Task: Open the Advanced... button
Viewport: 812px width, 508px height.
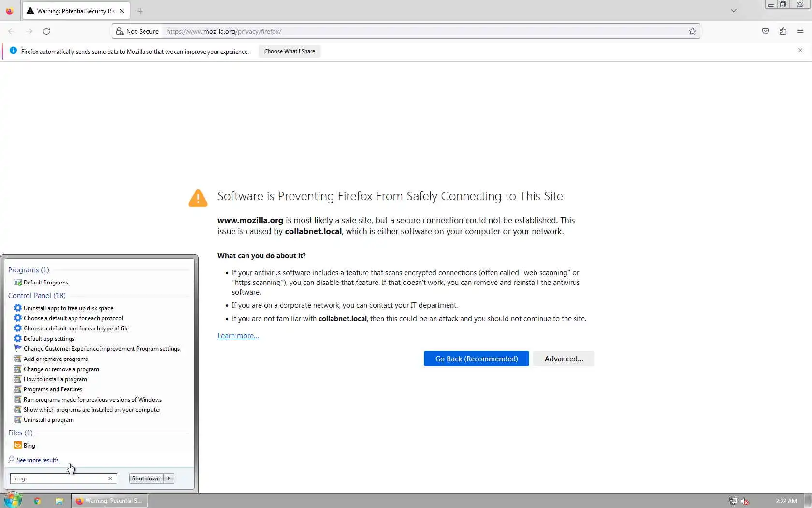Action: point(564,359)
